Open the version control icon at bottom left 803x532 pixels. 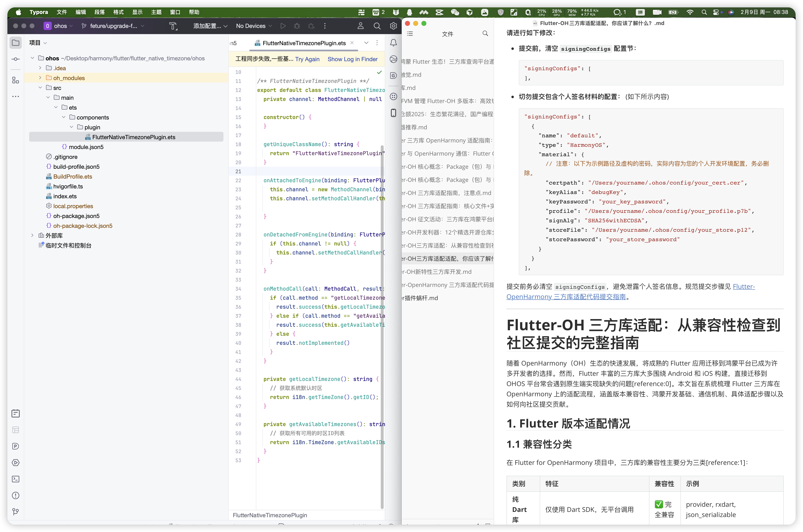tap(16, 512)
